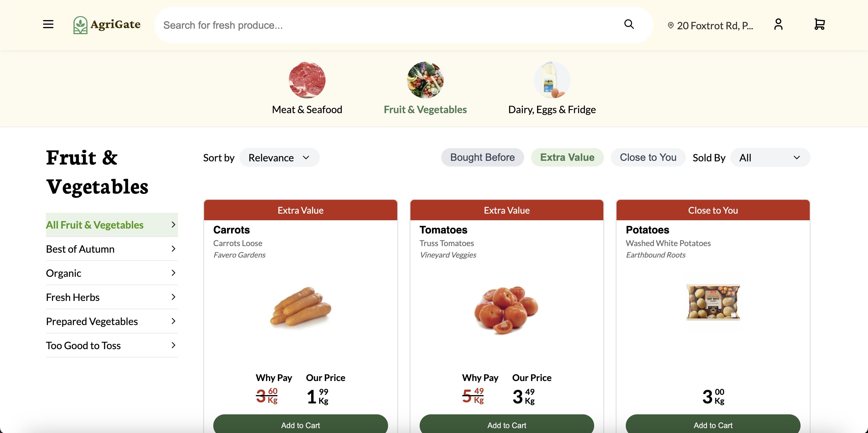This screenshot has width=868, height=433.
Task: Select the Meat & Seafood category image
Action: pos(307,80)
